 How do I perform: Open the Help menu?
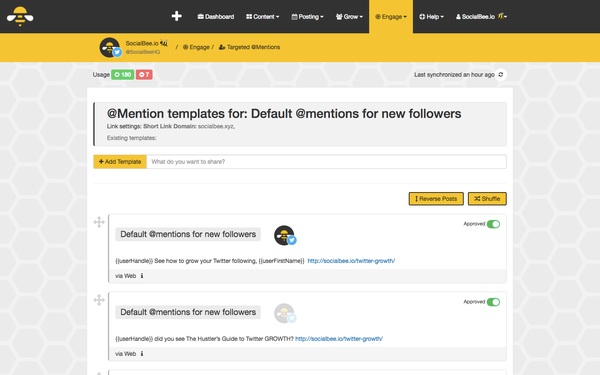[431, 17]
